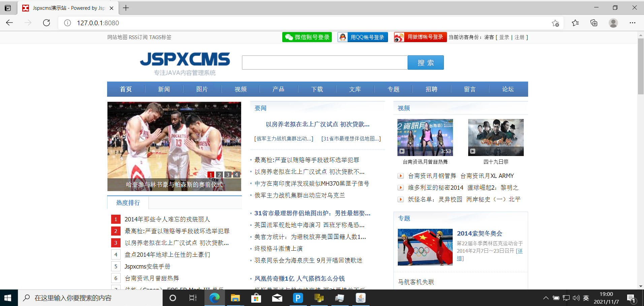
Task: Open tab actions menu icon
Action: point(8,8)
